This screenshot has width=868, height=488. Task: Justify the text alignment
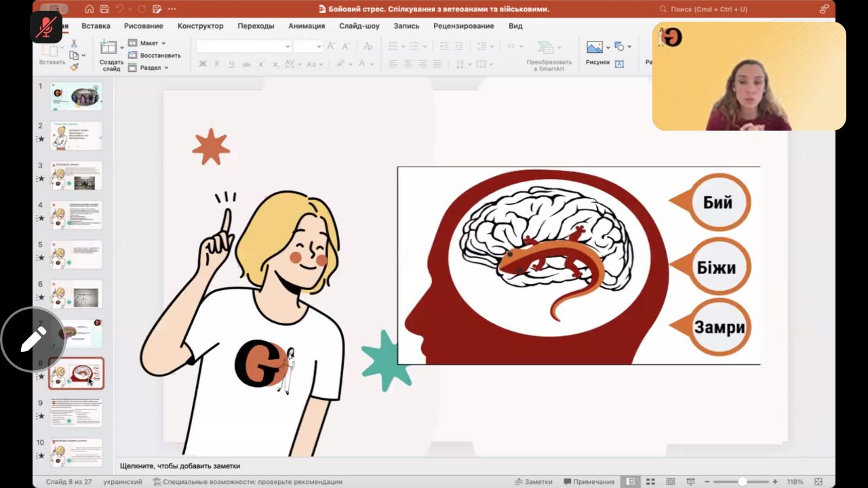[x=437, y=64]
